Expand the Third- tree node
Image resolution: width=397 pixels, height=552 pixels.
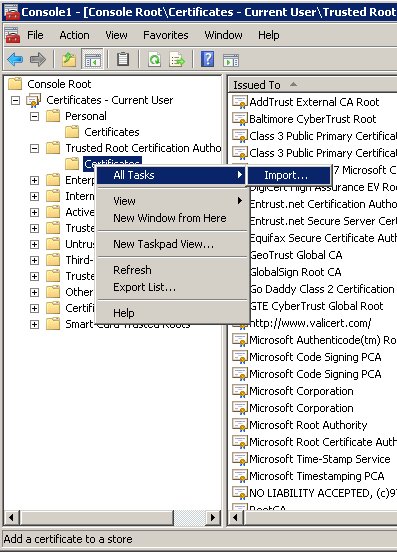click(x=34, y=261)
